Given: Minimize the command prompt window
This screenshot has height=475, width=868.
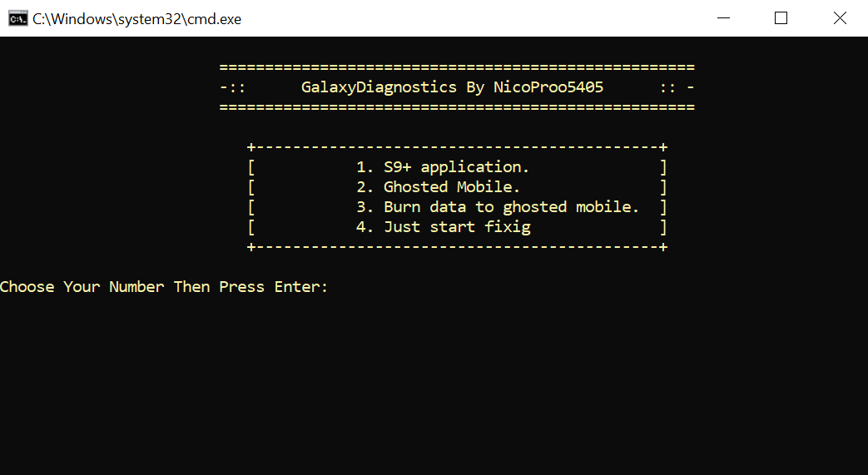Looking at the screenshot, I should point(723,18).
